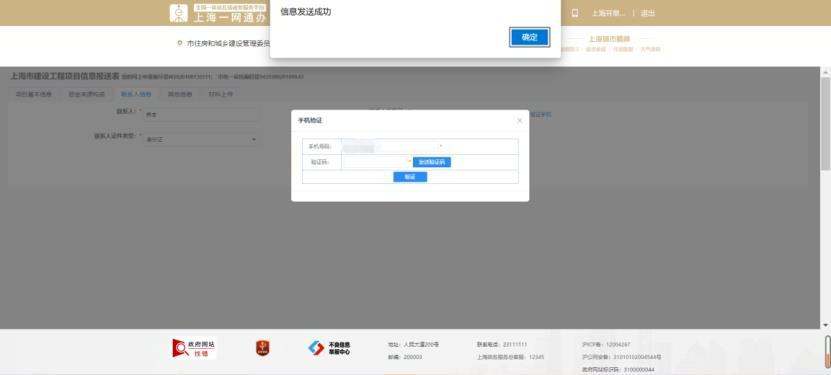
Task: Click the page scrollbar up arrow
Action: [x=825, y=72]
